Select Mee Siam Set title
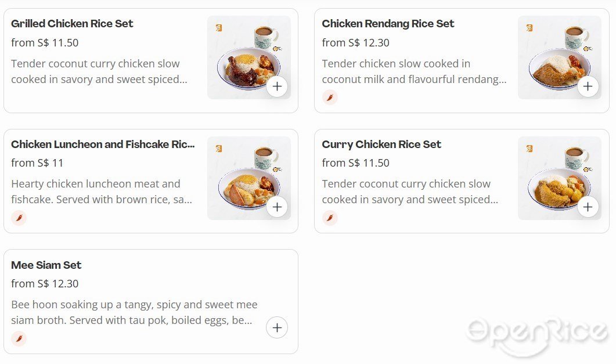 tap(46, 265)
